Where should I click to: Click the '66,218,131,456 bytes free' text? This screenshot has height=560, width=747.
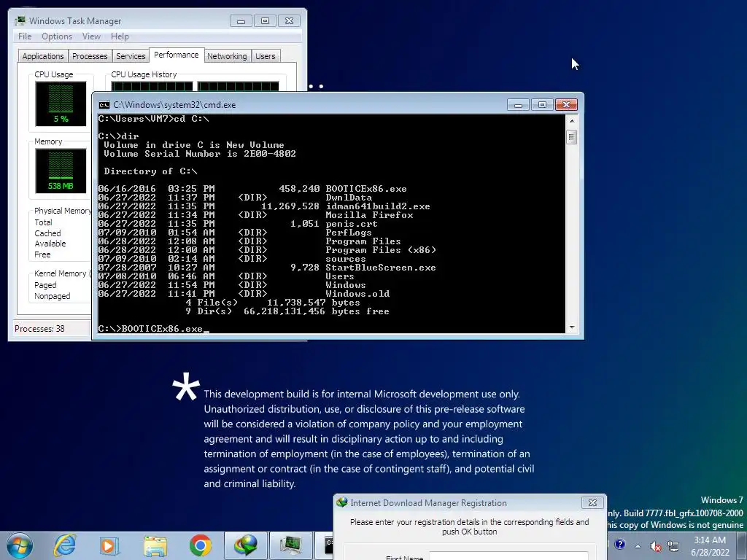317,311
